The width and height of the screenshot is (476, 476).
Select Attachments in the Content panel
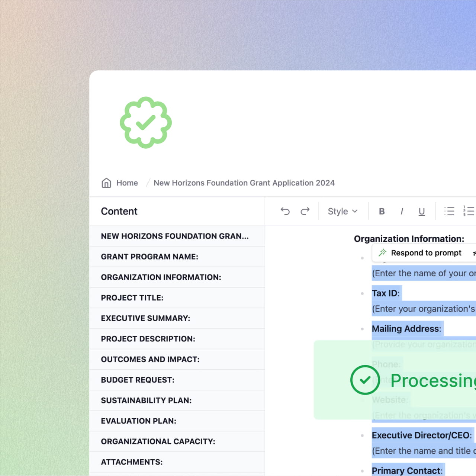point(132,461)
